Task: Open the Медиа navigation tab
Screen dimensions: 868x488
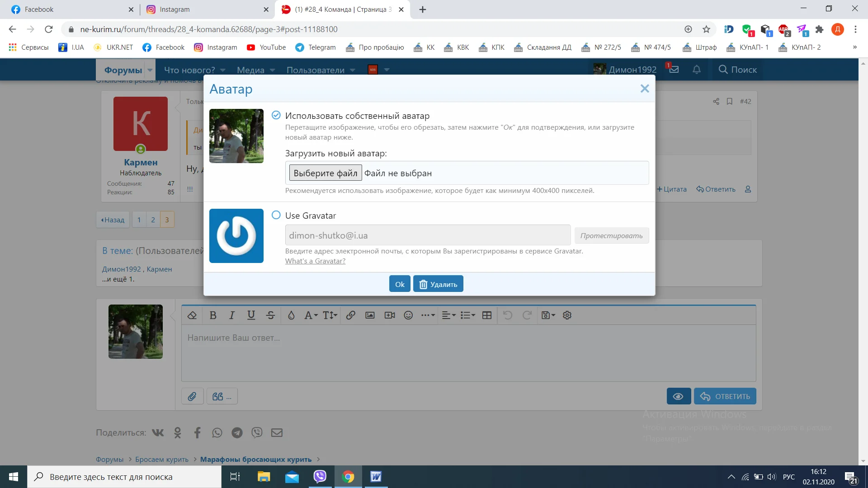Action: click(x=250, y=70)
